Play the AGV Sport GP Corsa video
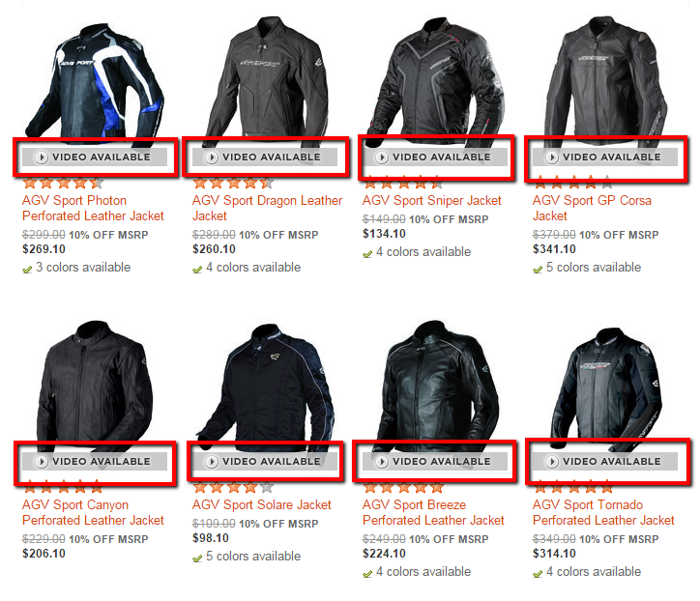 pos(605,157)
